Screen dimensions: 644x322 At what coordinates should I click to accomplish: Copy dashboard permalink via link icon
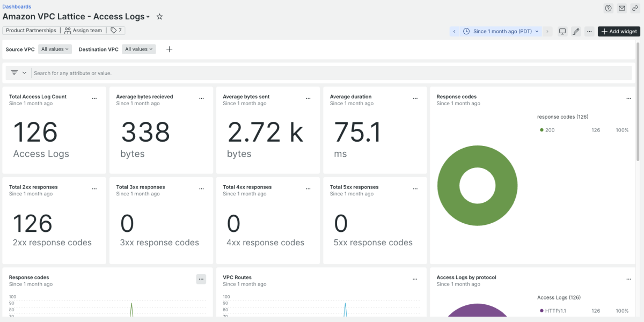[x=635, y=8]
